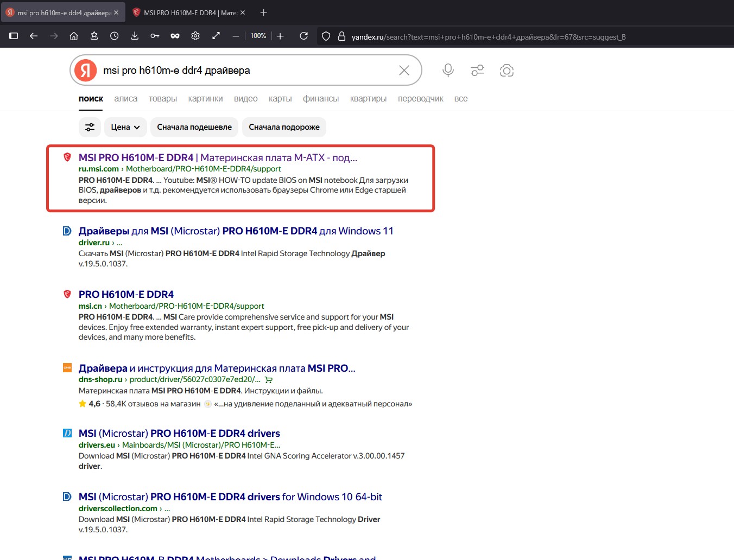Open the bookmarks star icon
Viewport: 734px width, 560px height.
coord(94,36)
